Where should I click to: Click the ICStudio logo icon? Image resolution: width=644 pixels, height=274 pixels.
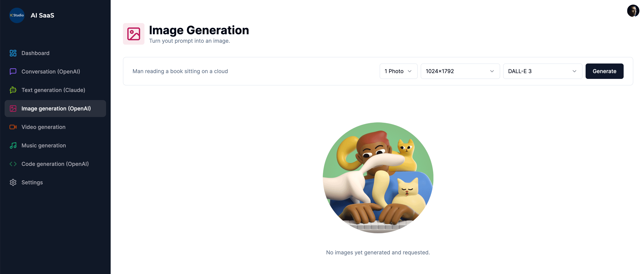pyautogui.click(x=17, y=15)
